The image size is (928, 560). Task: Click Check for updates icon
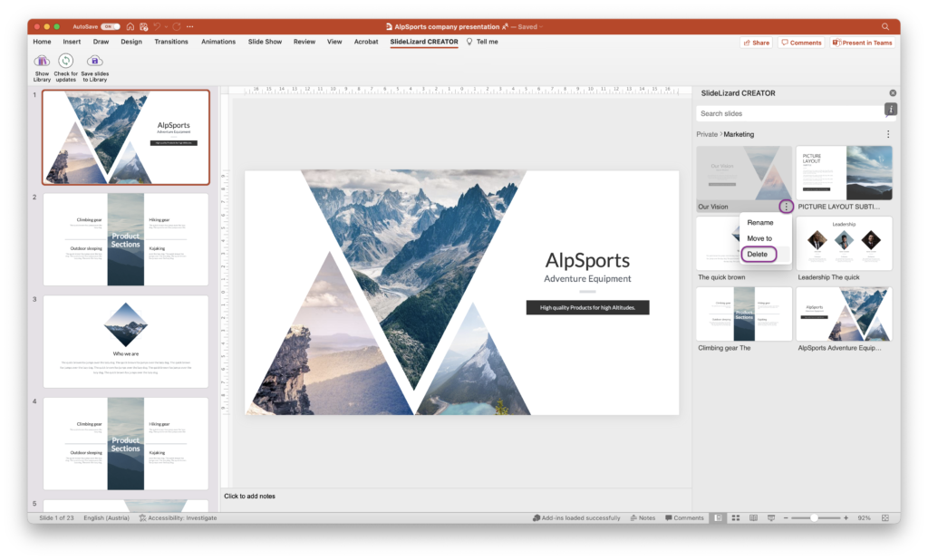[65, 61]
